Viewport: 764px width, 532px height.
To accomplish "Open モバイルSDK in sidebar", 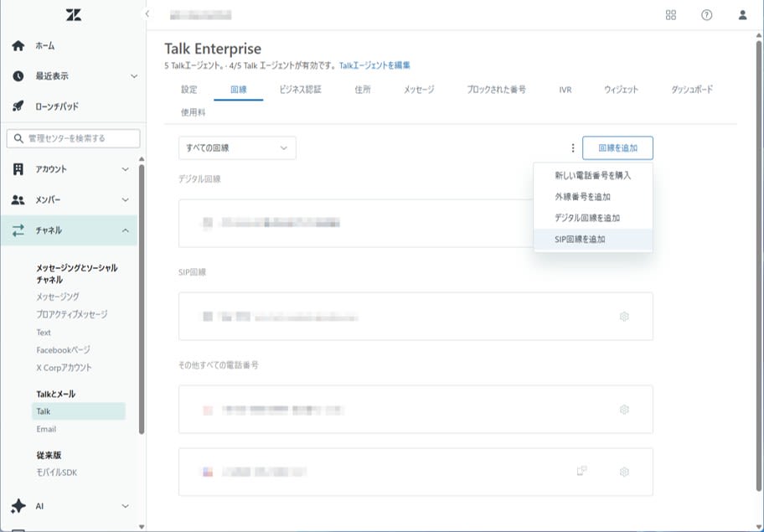I will (56, 472).
